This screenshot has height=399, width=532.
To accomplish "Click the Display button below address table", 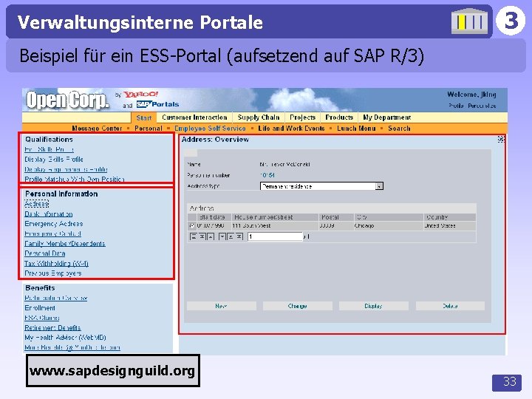I will (x=374, y=306).
